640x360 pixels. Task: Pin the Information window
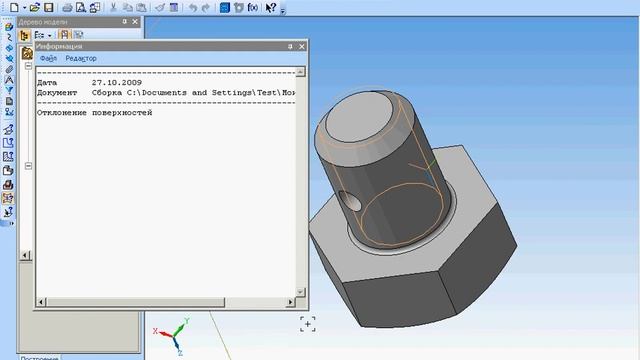coord(290,47)
